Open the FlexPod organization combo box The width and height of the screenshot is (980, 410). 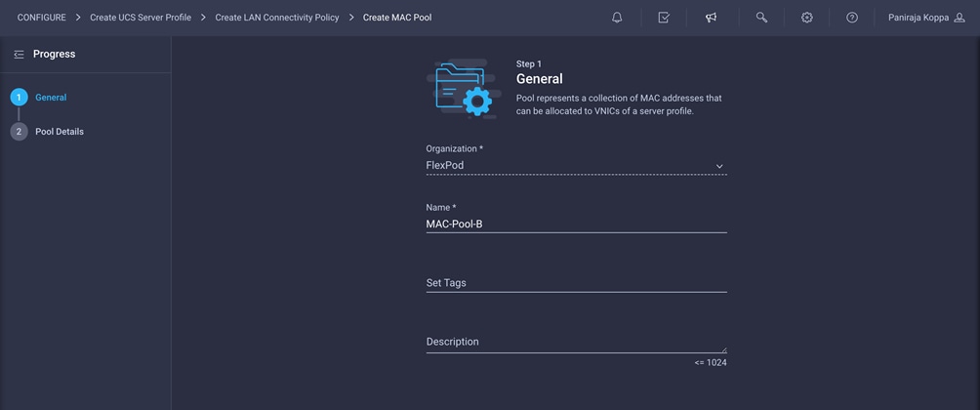[x=576, y=166]
